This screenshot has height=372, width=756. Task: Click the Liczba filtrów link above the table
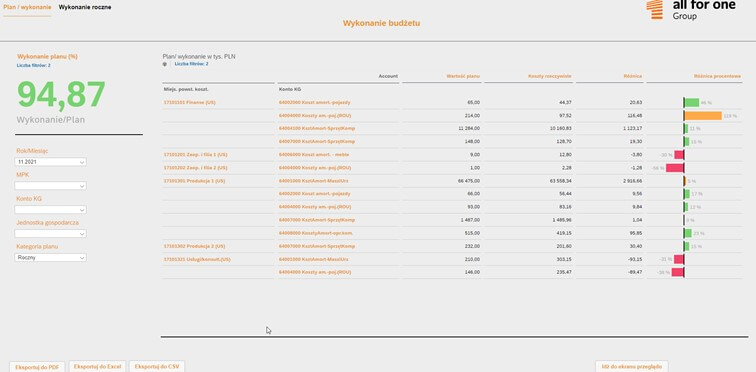point(191,64)
